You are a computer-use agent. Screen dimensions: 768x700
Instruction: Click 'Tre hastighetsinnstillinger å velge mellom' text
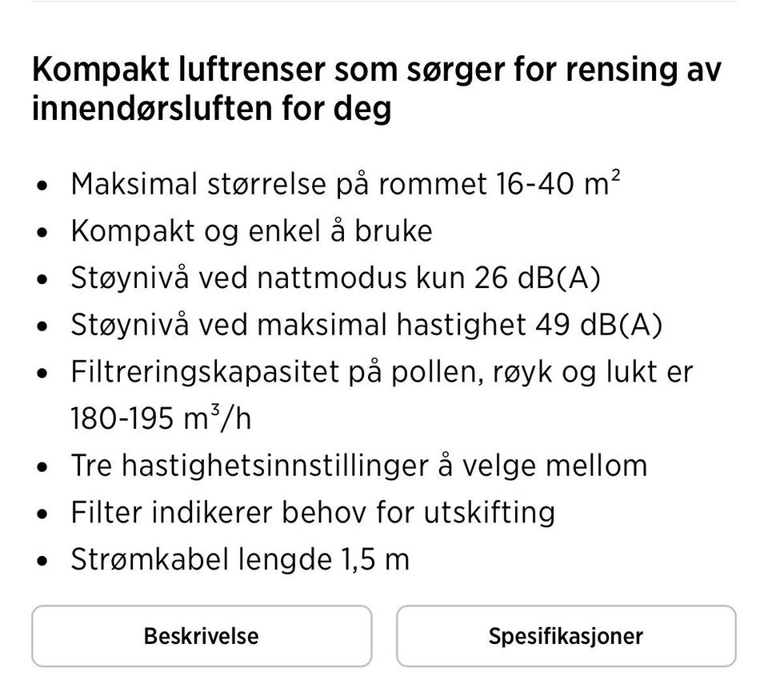click(x=358, y=466)
